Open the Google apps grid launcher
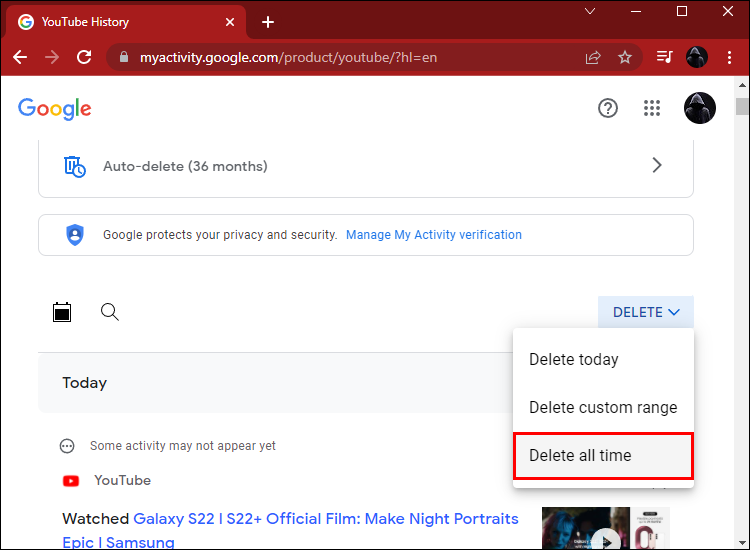Viewport: 750px width, 550px height. pyautogui.click(x=653, y=108)
